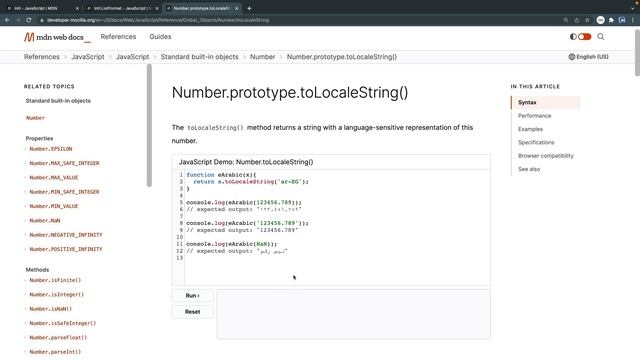Image resolution: width=640 pixels, height=360 pixels.
Task: Close the Intl - JavaScript MDN tab
Action: 77,8
